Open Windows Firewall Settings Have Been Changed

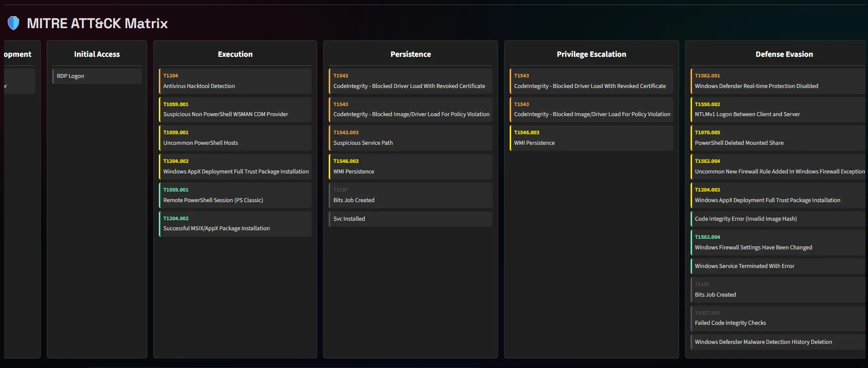(778, 243)
